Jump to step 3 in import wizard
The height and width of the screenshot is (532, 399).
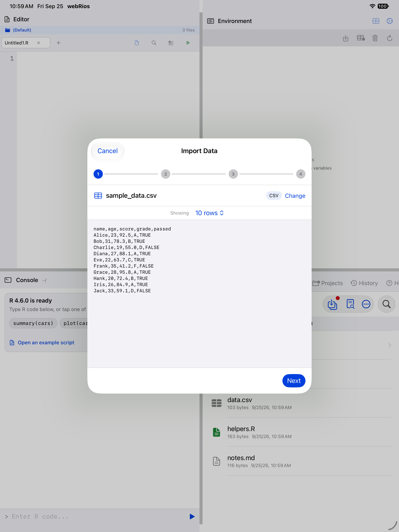coord(233,174)
